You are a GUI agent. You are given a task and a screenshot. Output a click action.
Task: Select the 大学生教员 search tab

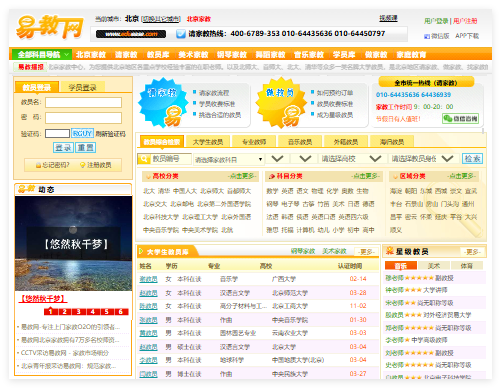click(x=208, y=142)
